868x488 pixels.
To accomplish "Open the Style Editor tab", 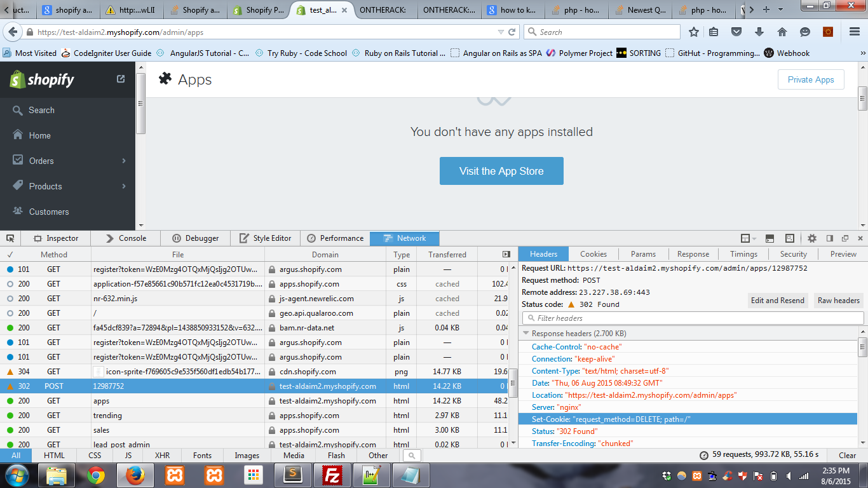I will 266,238.
